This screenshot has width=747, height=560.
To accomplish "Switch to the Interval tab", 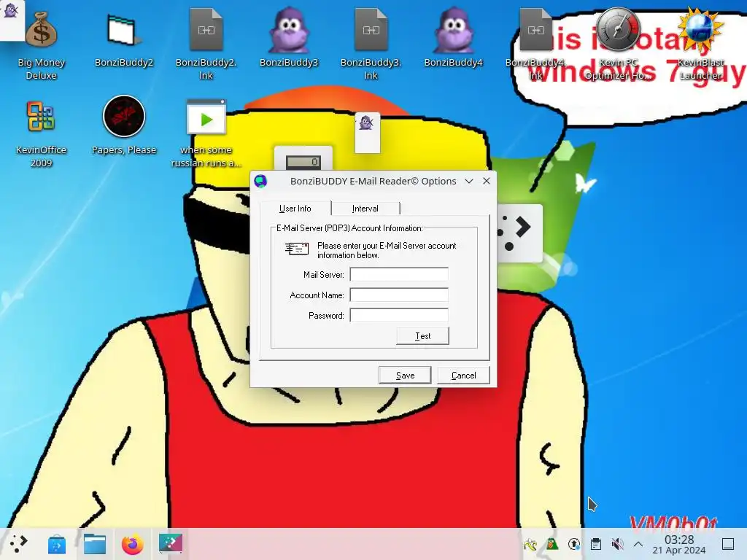I will pos(365,209).
